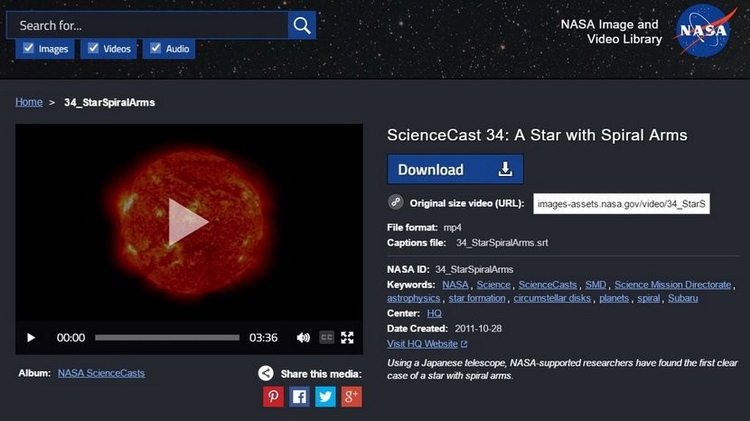Viewport: 750px width, 421px height.
Task: Go to the Home breadcrumb link
Action: coord(29,102)
